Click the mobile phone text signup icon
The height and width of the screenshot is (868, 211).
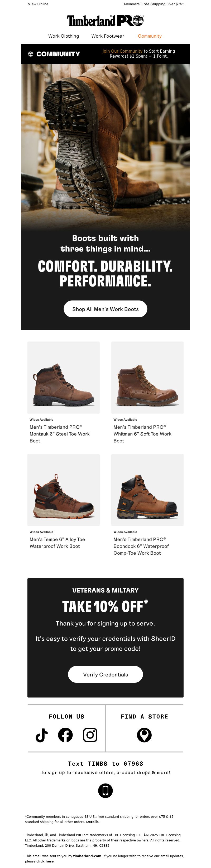tap(105, 790)
